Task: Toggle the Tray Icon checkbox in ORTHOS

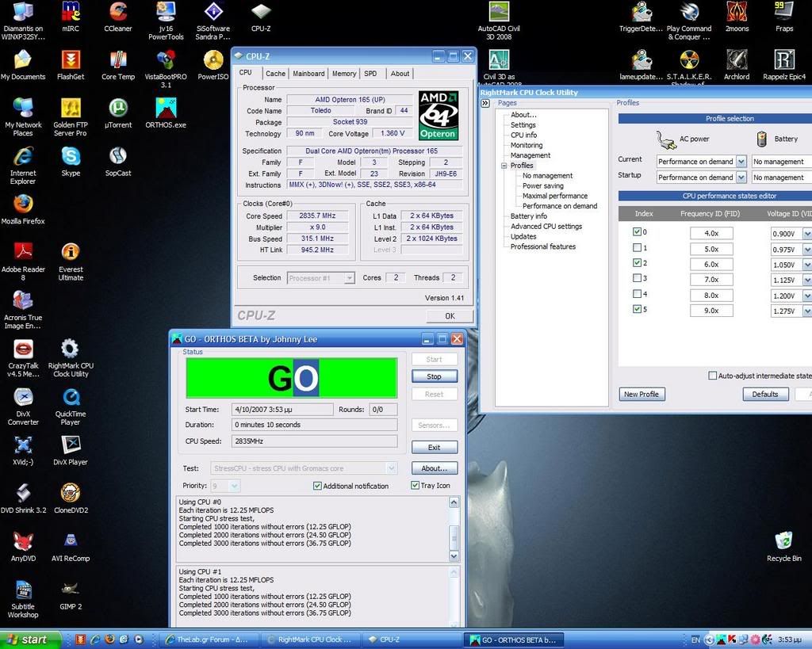Action: click(x=415, y=485)
